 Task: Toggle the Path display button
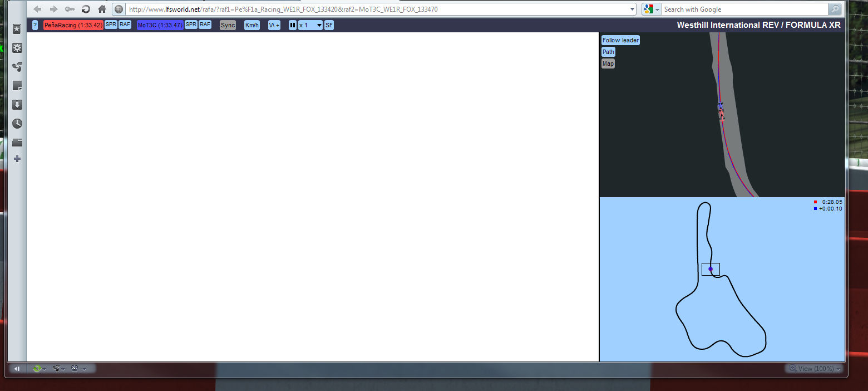[608, 52]
